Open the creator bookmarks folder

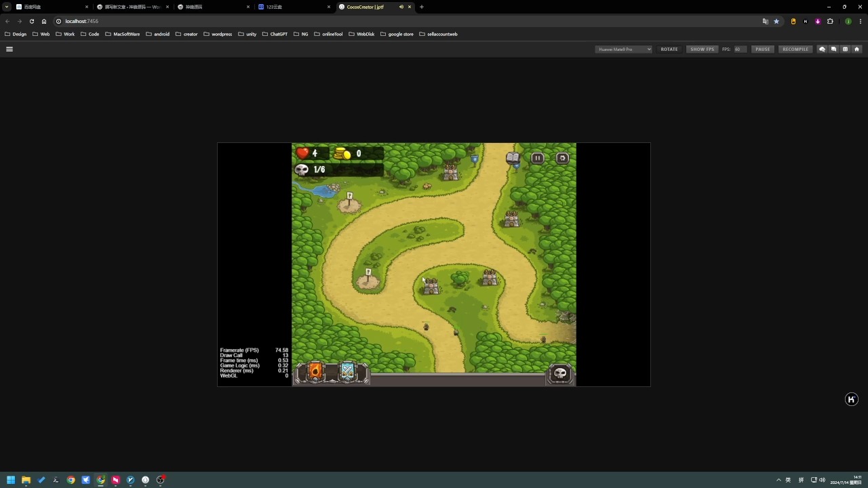click(186, 34)
